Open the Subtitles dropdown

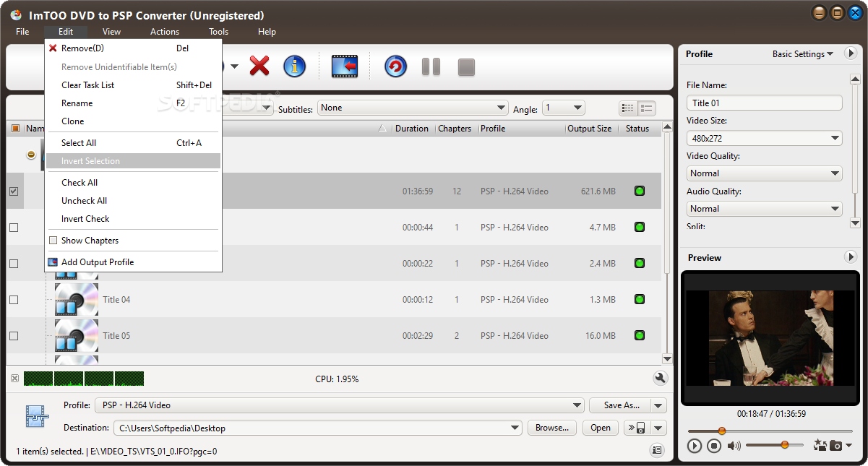[413, 108]
